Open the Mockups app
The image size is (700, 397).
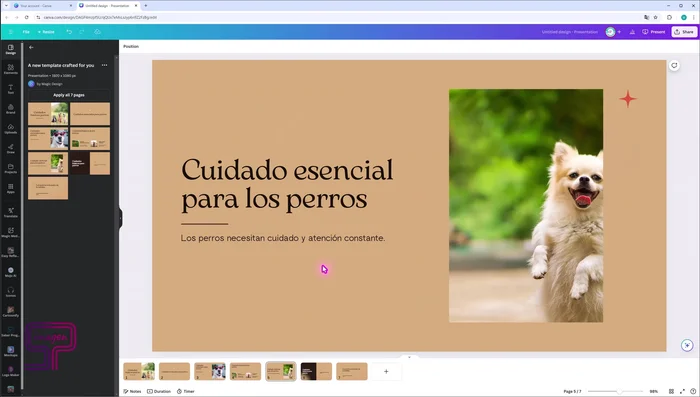coord(11,351)
